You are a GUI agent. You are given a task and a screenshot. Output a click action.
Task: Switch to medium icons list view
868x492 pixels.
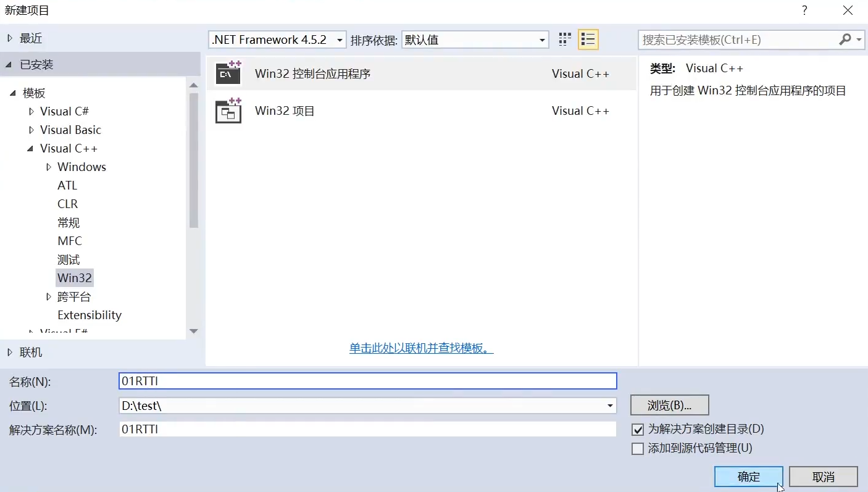(x=587, y=39)
